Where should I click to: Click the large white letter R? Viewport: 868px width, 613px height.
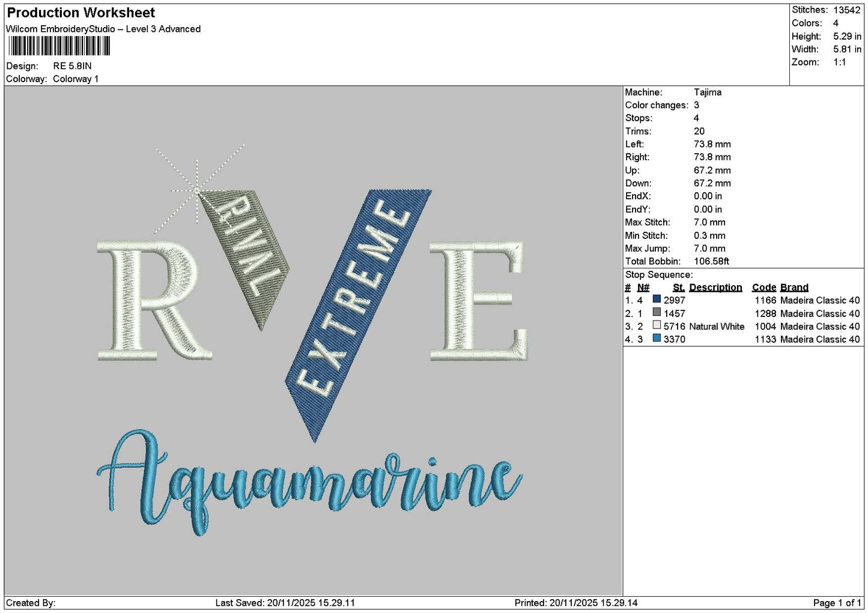click(154, 300)
